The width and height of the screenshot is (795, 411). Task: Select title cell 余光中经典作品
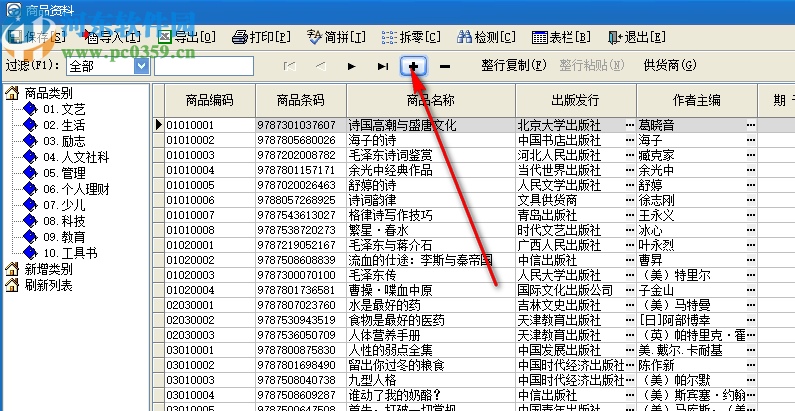click(431, 170)
